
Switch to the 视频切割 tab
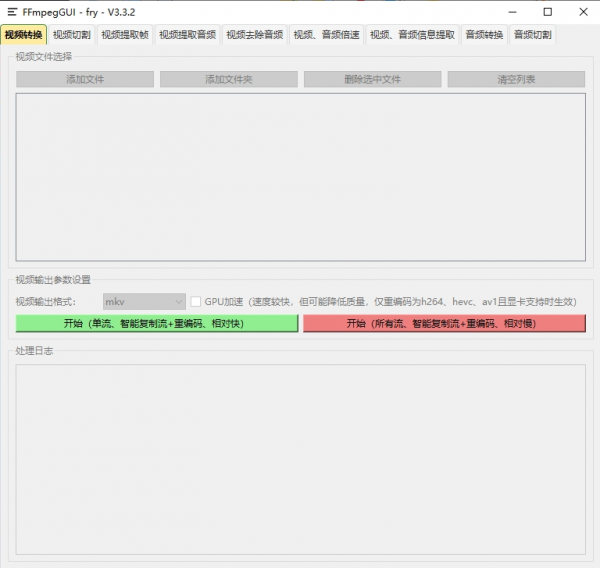[72, 35]
